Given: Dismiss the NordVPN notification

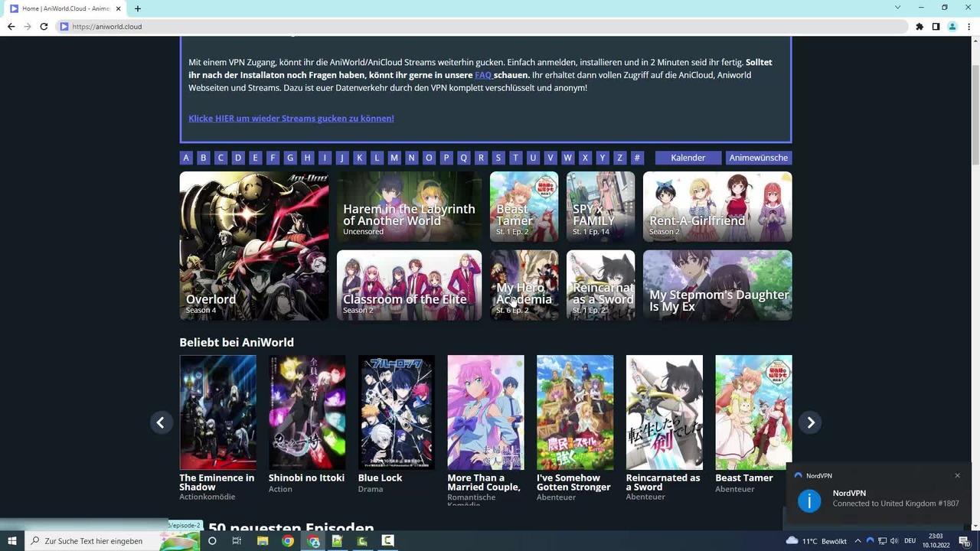Looking at the screenshot, I should [957, 475].
